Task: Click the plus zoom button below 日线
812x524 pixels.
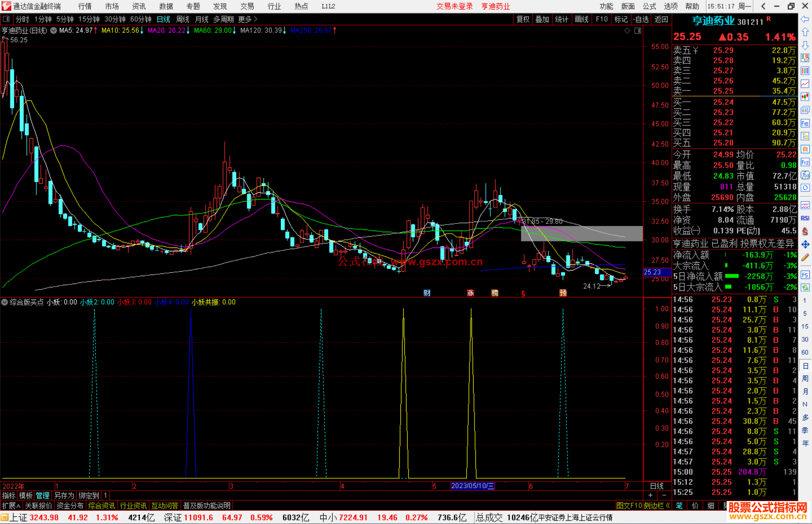Action: point(651,495)
